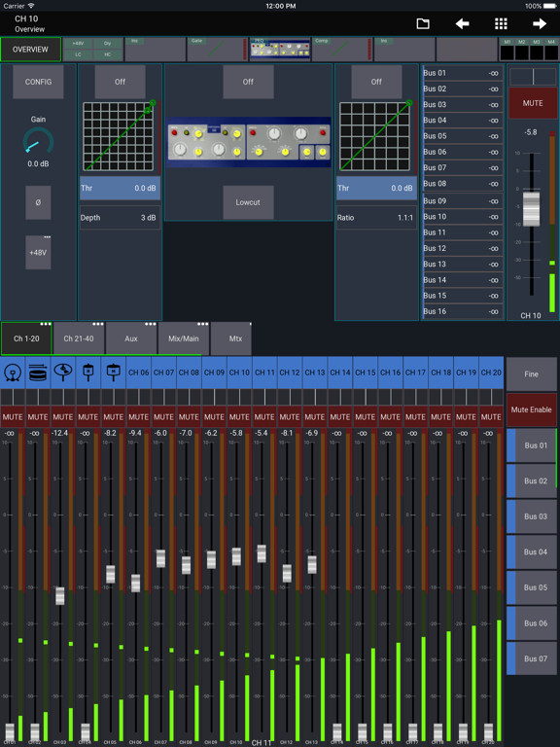Select Bus 07 sends-on-fader button
The width and height of the screenshot is (560, 747).
pyautogui.click(x=531, y=658)
